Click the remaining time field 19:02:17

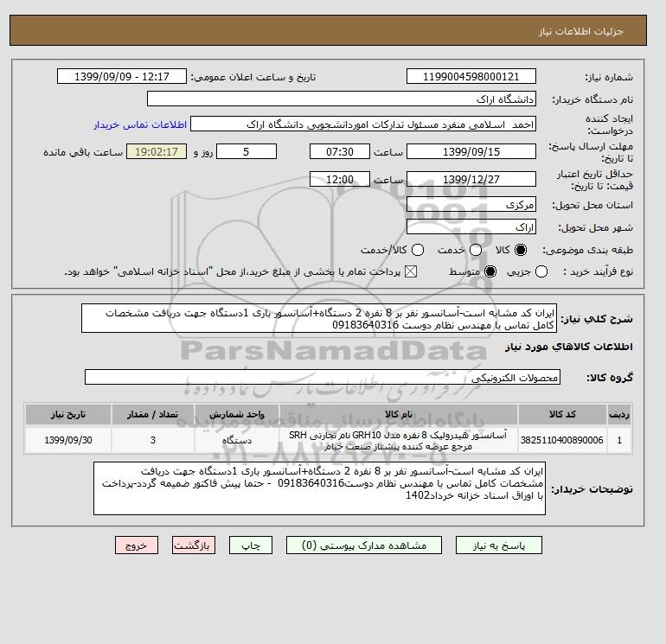point(157,151)
